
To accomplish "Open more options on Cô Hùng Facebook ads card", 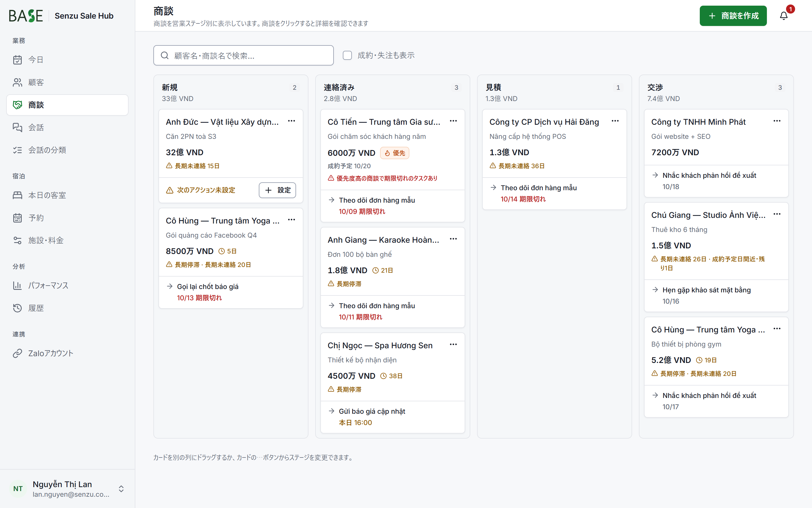I will (292, 220).
